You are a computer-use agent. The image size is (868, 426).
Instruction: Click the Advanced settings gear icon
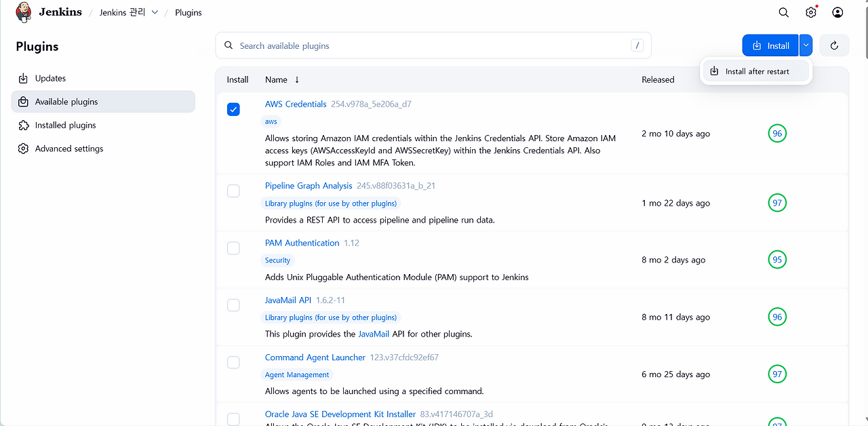[23, 149]
